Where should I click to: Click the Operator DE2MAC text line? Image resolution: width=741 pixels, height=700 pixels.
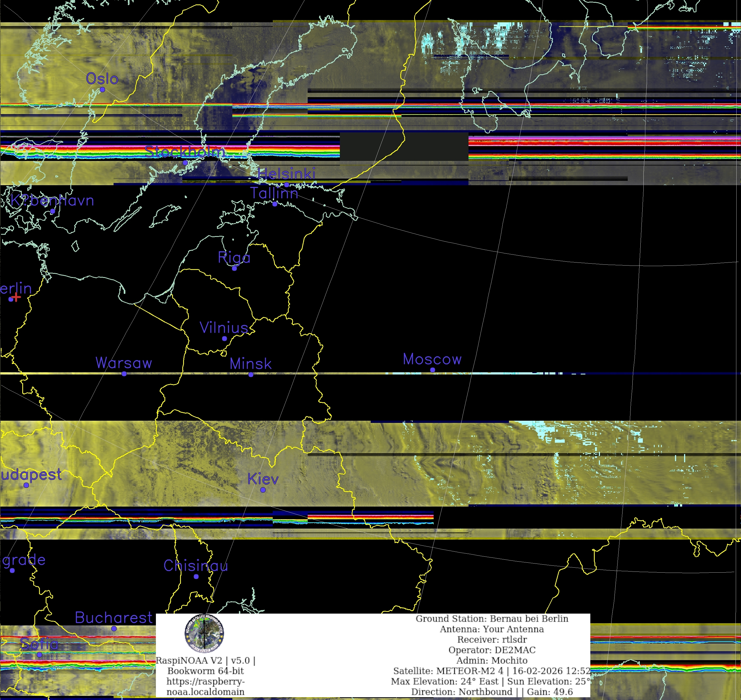(x=492, y=650)
